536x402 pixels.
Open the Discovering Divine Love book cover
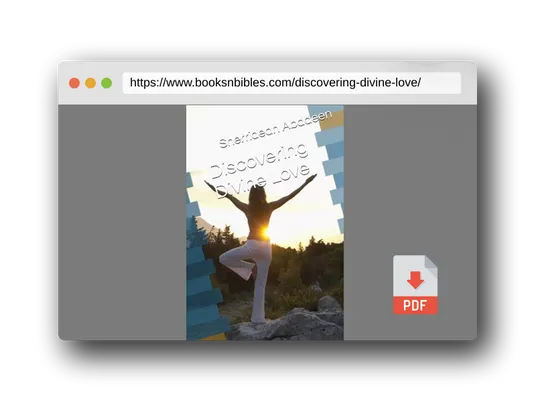(x=265, y=223)
